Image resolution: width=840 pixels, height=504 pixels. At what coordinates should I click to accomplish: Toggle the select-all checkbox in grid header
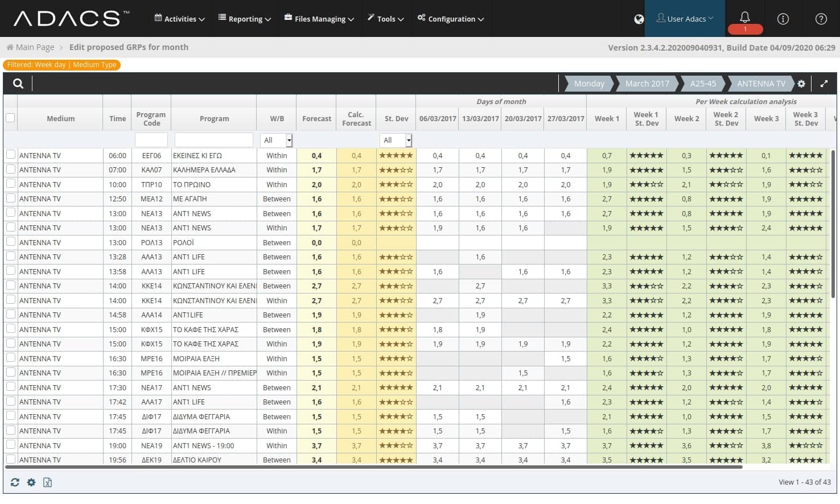pyautogui.click(x=10, y=118)
